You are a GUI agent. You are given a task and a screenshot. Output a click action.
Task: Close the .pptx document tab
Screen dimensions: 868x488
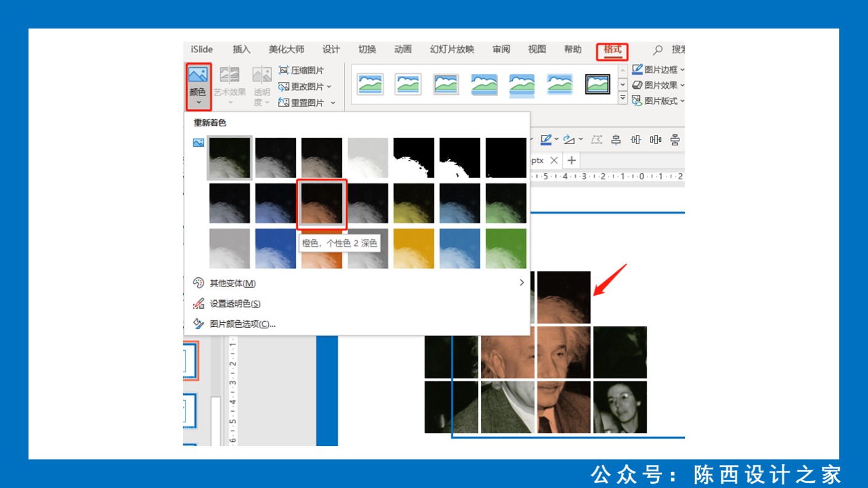(554, 160)
